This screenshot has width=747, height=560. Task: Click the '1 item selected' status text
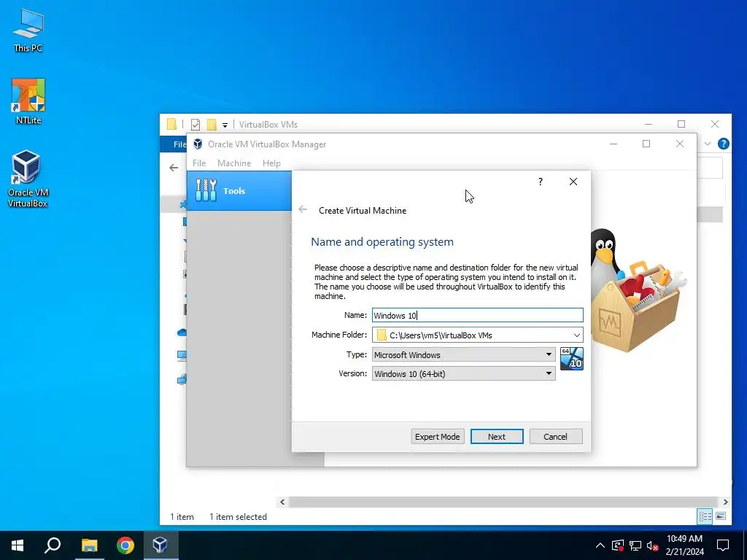pos(239,517)
